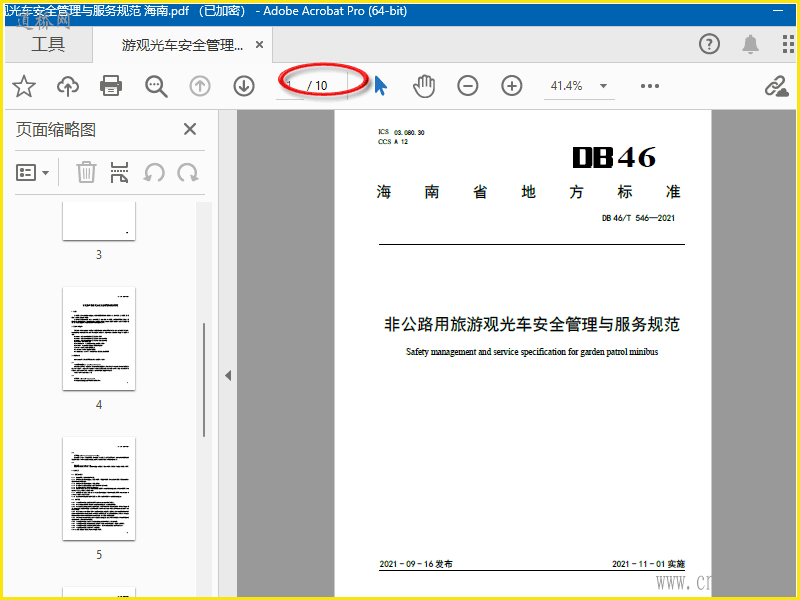800x600 pixels.
Task: Click the page number input field
Action: (x=290, y=86)
